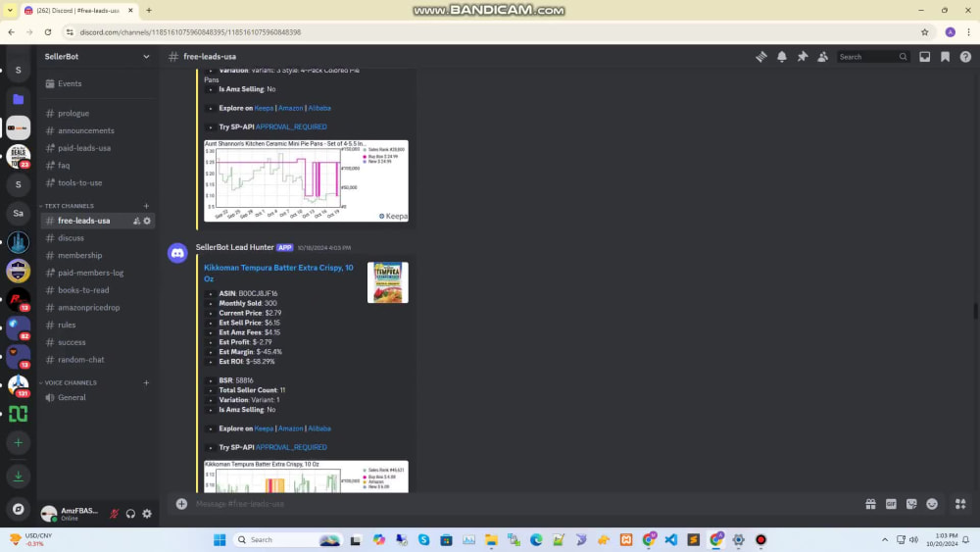This screenshot has width=980, height=552.
Task: Open the emoji picker icon
Action: click(932, 504)
